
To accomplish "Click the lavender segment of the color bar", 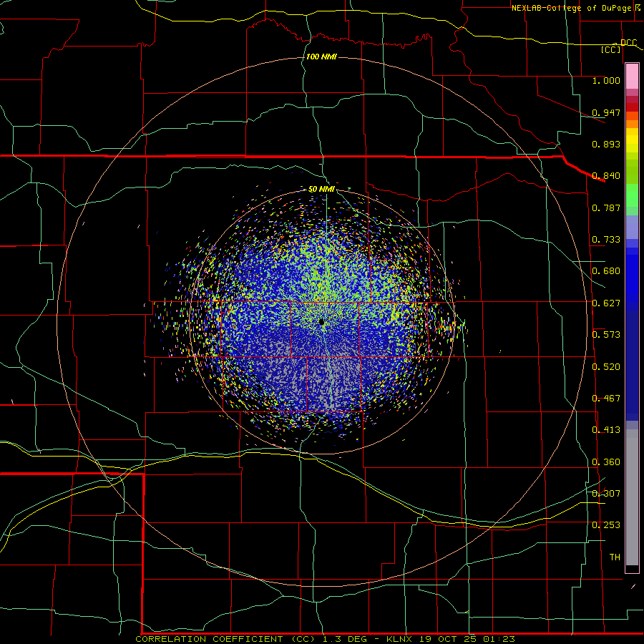I will (x=632, y=228).
